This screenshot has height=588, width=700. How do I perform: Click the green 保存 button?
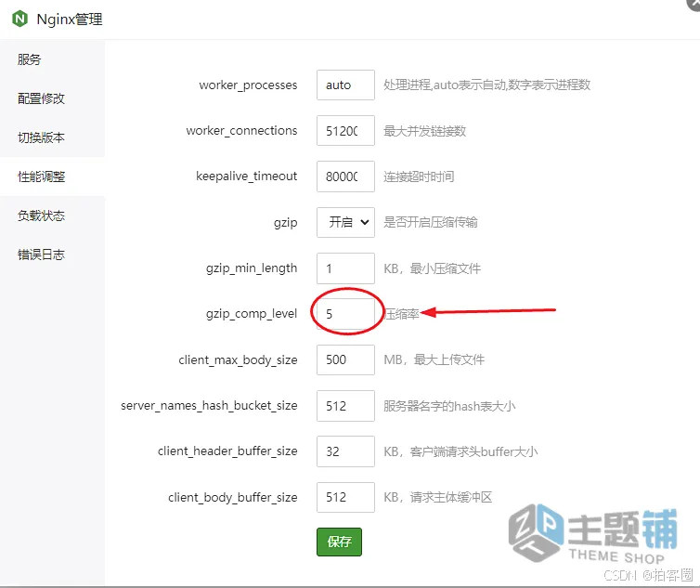(x=339, y=542)
